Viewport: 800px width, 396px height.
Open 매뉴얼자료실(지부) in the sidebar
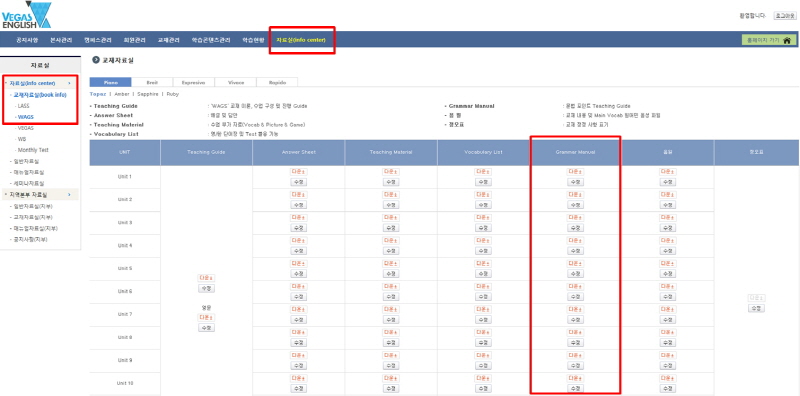click(x=35, y=228)
